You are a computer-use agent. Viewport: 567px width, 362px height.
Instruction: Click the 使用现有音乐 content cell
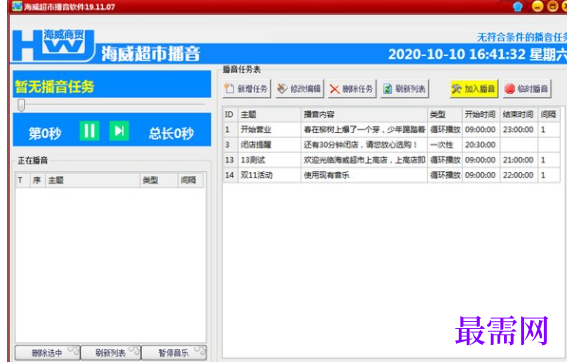coord(364,175)
